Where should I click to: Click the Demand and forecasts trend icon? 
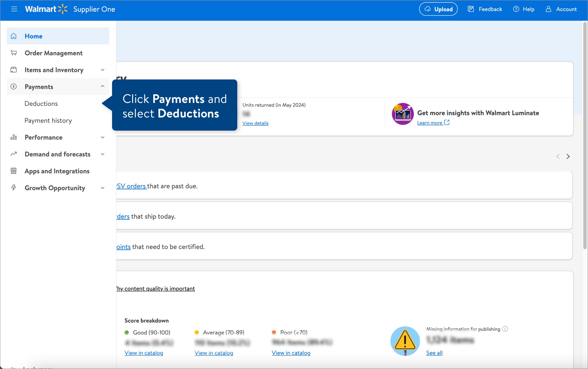13,154
